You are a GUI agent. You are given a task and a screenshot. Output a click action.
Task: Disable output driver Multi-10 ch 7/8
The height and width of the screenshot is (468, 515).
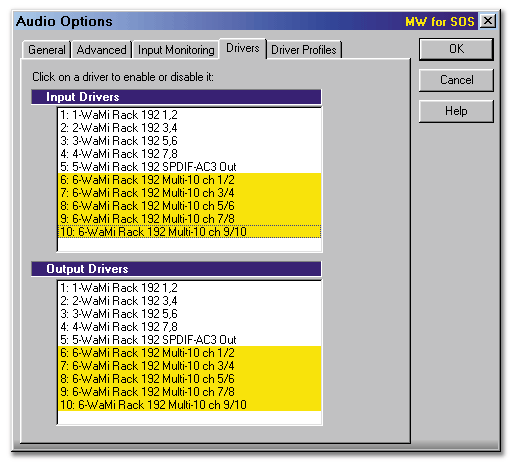point(189,392)
